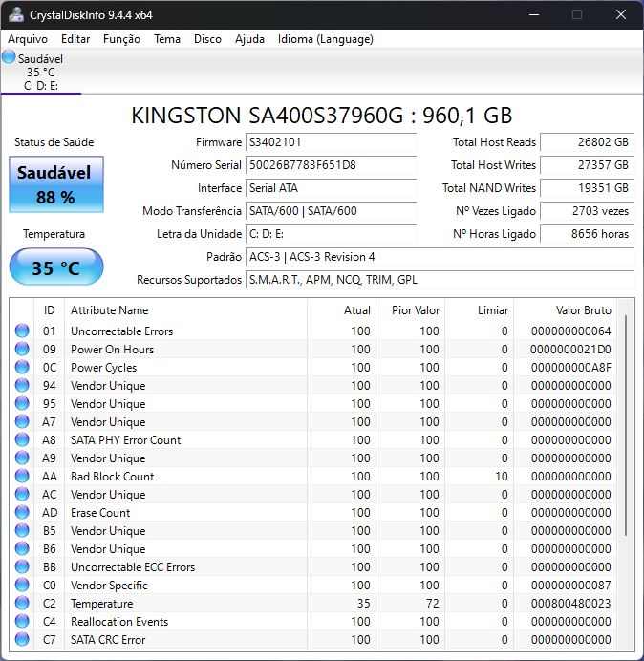The width and height of the screenshot is (644, 661).
Task: Click status orb for B5 Vendor Unique
Action: [x=22, y=530]
